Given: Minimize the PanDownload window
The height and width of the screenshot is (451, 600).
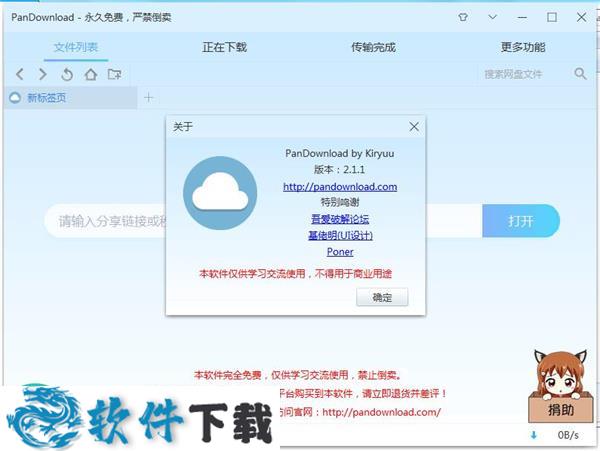Looking at the screenshot, I should click(x=522, y=17).
